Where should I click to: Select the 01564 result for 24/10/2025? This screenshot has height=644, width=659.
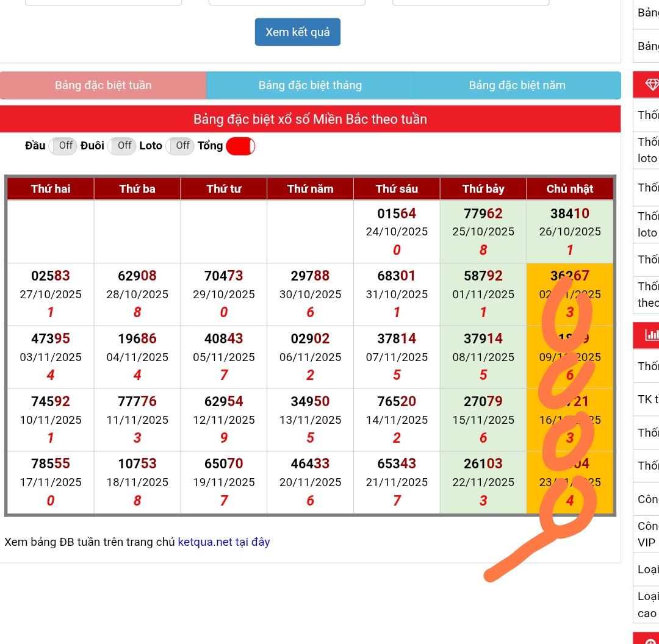(x=397, y=214)
